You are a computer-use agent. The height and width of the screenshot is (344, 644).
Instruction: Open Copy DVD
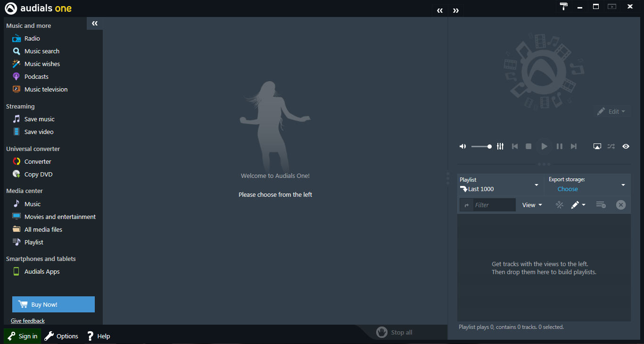(x=39, y=174)
